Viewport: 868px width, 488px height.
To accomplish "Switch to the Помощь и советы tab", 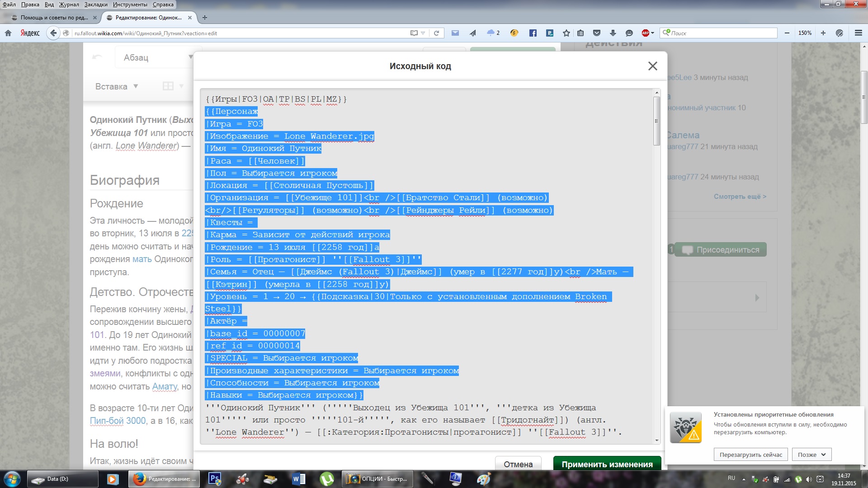I will click(x=54, y=18).
